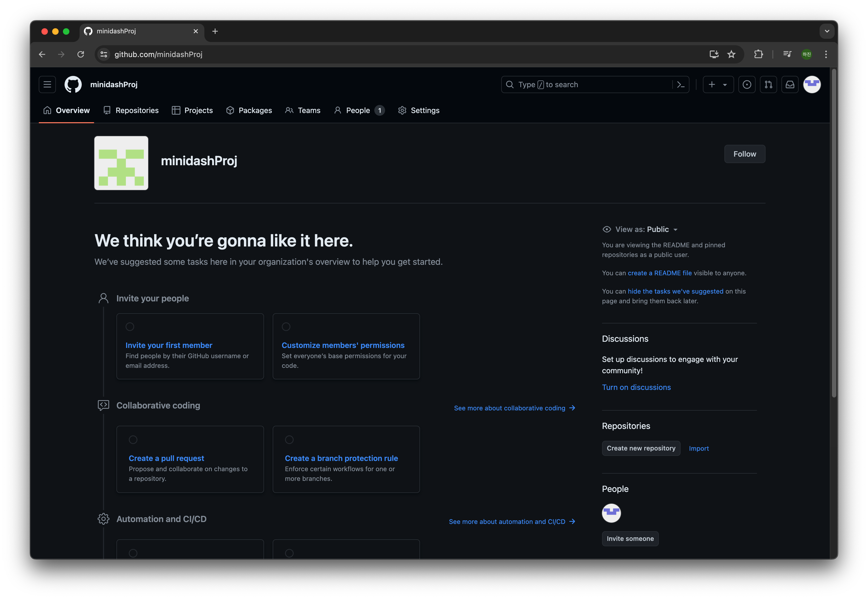
Task: Open the media control playlist icon
Action: pyautogui.click(x=787, y=54)
